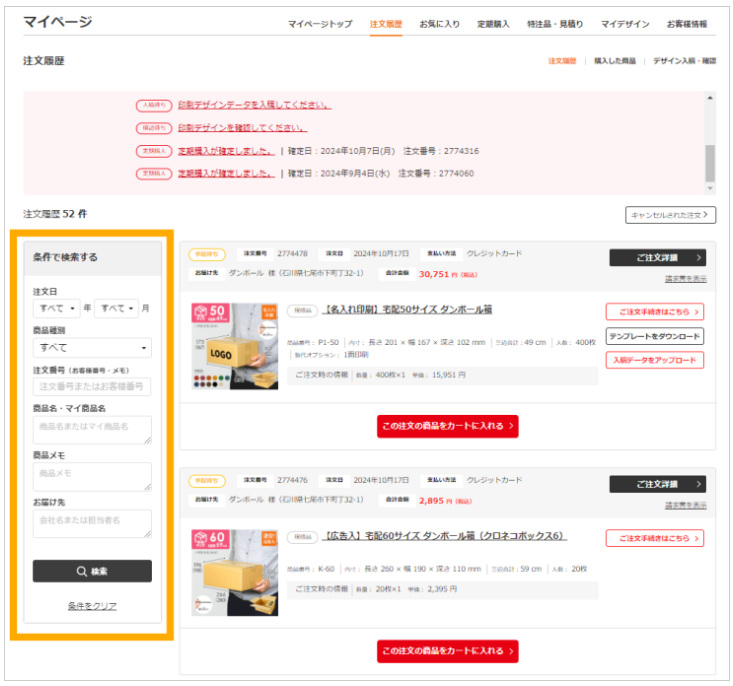The height and width of the screenshot is (686, 733).
Task: Click ご注文詳細 for order 2774478
Action: [x=657, y=257]
